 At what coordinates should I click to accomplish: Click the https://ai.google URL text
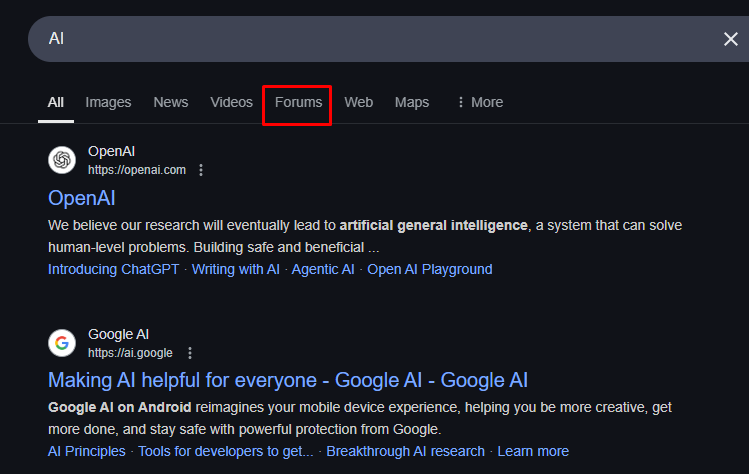click(x=130, y=353)
